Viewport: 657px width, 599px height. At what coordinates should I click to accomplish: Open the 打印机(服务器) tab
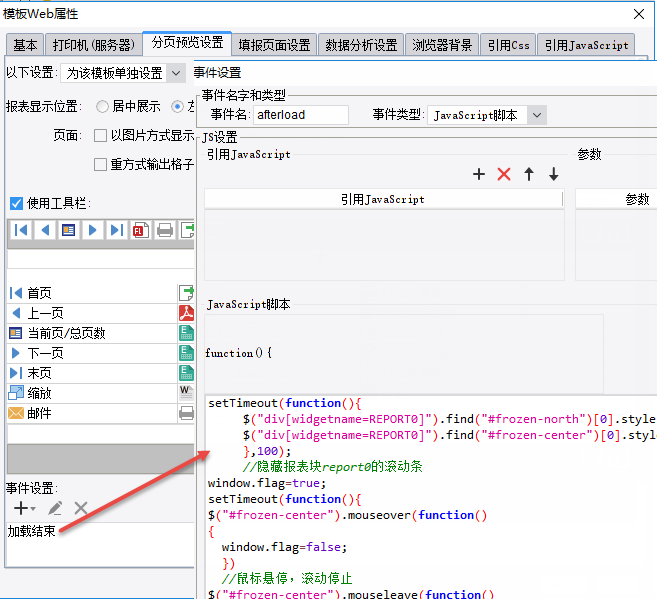pos(93,45)
